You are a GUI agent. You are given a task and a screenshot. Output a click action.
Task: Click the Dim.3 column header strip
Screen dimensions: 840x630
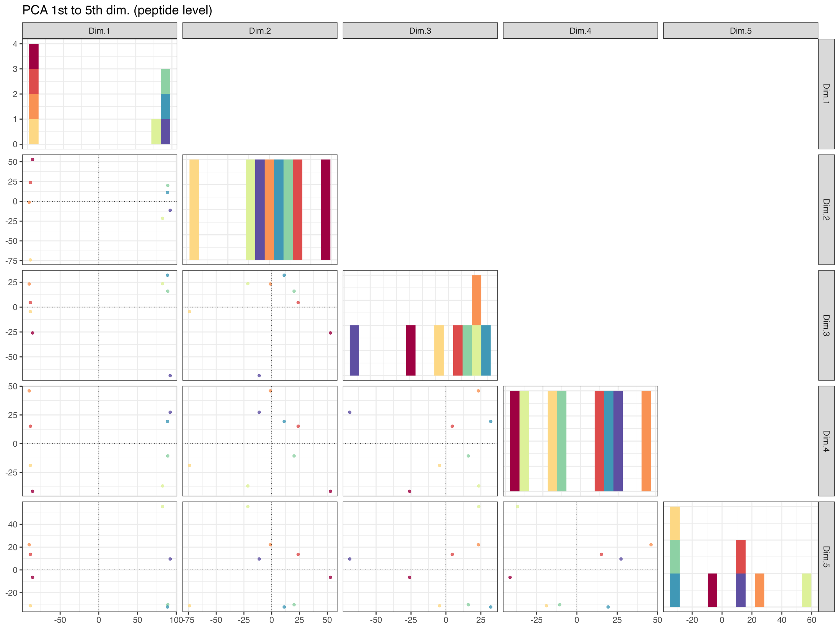tap(420, 31)
